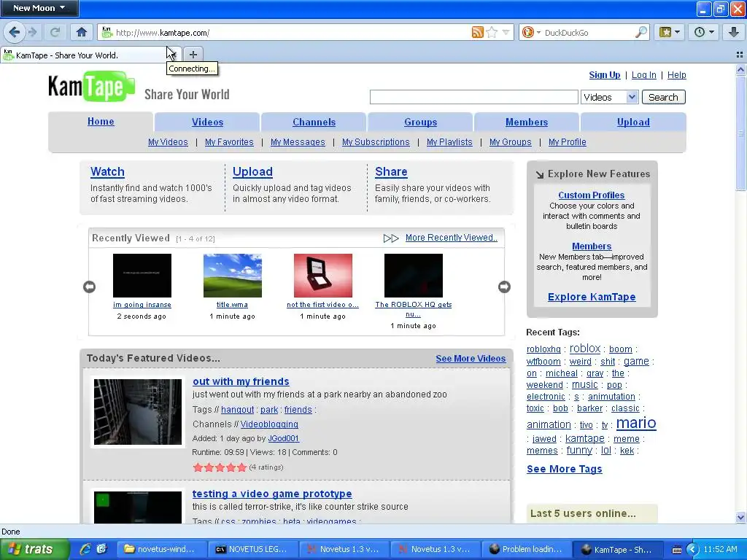Open My Videos submenu link
Screen dimensions: 747x560
click(x=168, y=142)
